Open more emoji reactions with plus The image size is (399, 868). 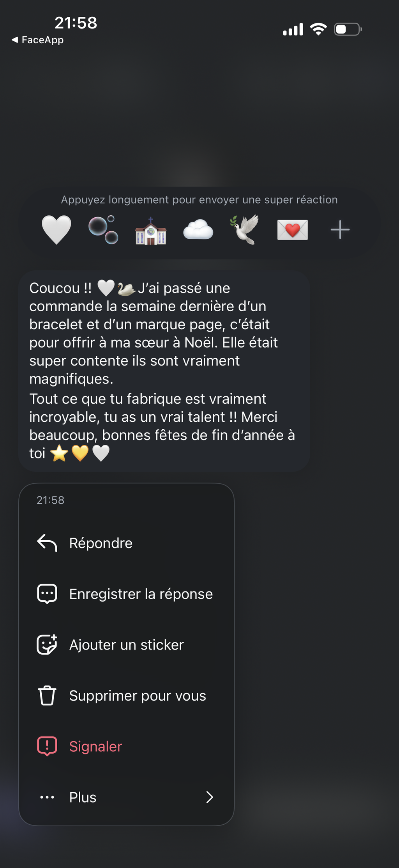point(340,229)
